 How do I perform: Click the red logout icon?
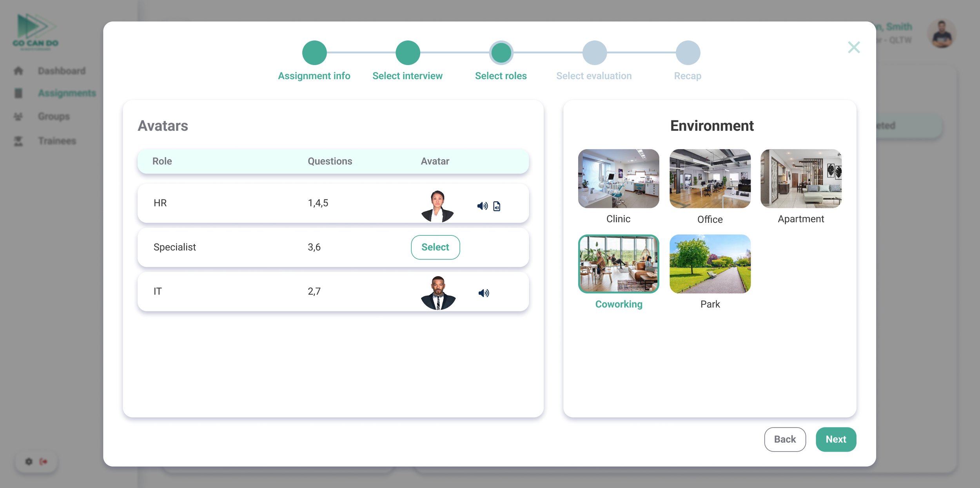[44, 461]
